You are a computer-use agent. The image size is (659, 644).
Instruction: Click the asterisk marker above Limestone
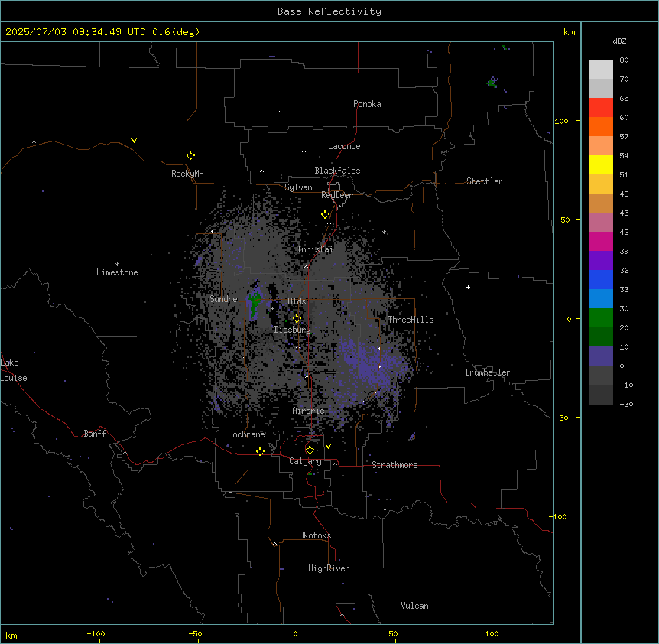[x=117, y=265]
